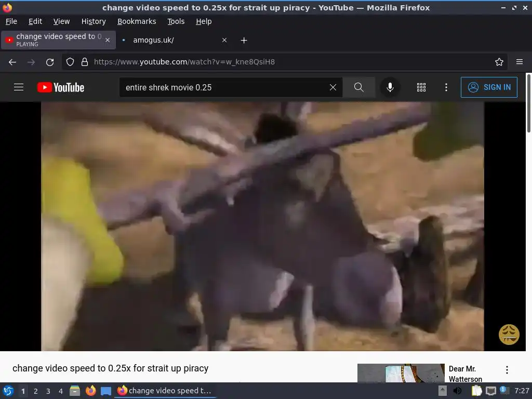This screenshot has height=399, width=532.
Task: Open the tracking protection shield
Action: (70, 62)
